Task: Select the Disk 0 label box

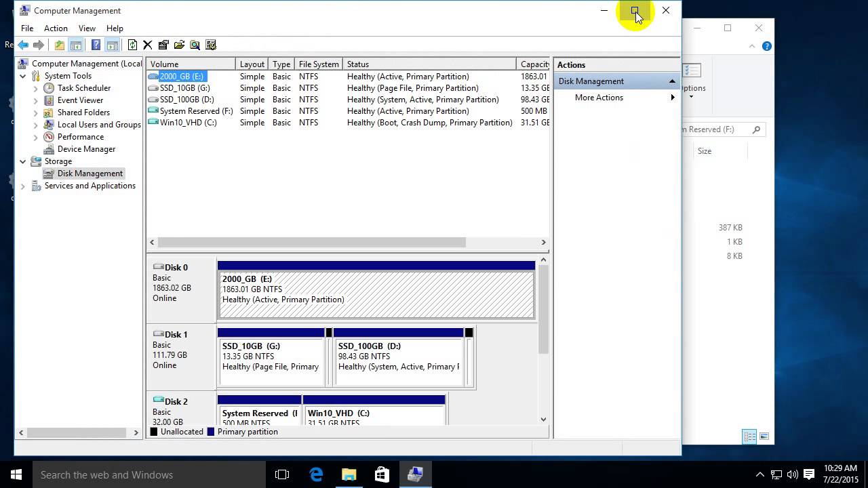Action: (182, 290)
